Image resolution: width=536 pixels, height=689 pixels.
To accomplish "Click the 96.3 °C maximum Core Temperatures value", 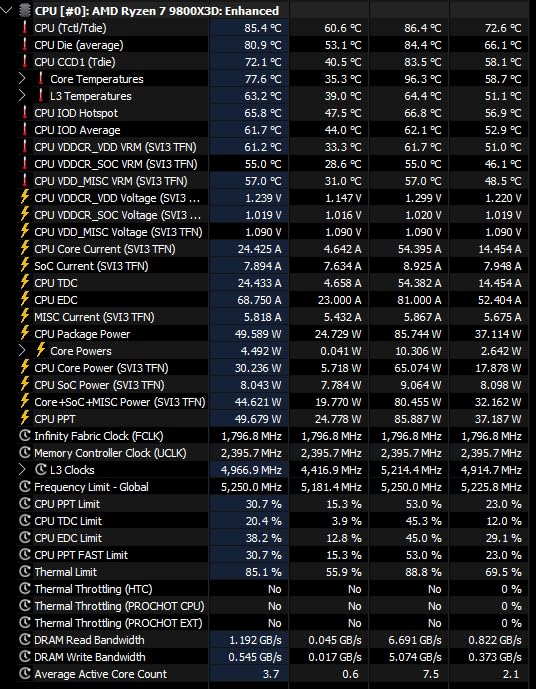I will point(423,79).
